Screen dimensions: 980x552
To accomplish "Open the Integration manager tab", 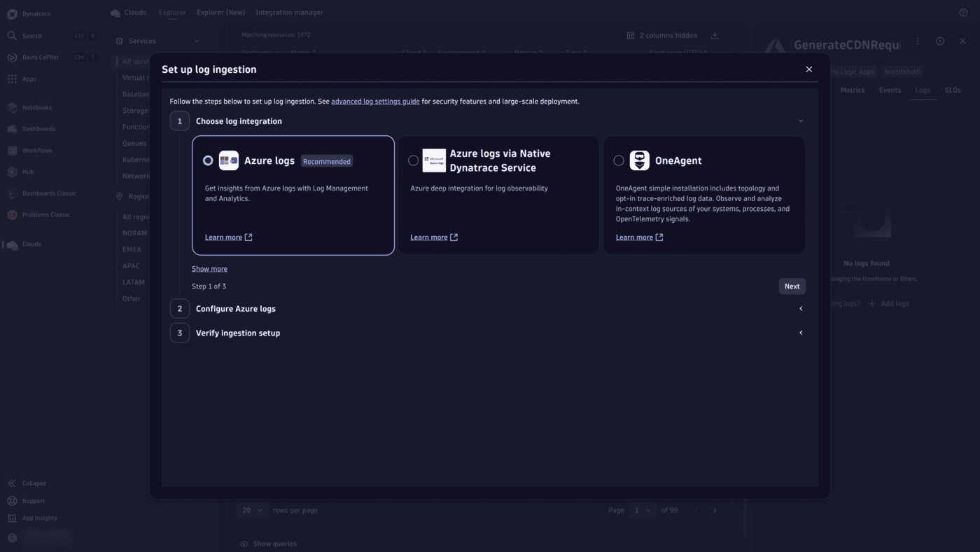I will click(289, 12).
